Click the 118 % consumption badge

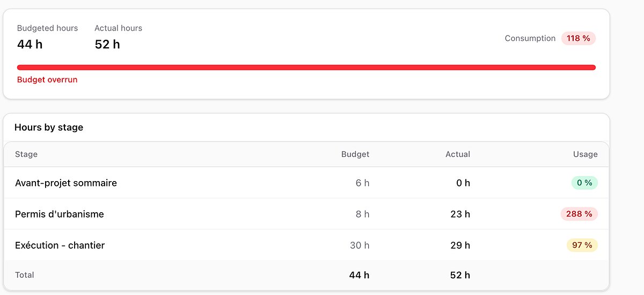579,38
